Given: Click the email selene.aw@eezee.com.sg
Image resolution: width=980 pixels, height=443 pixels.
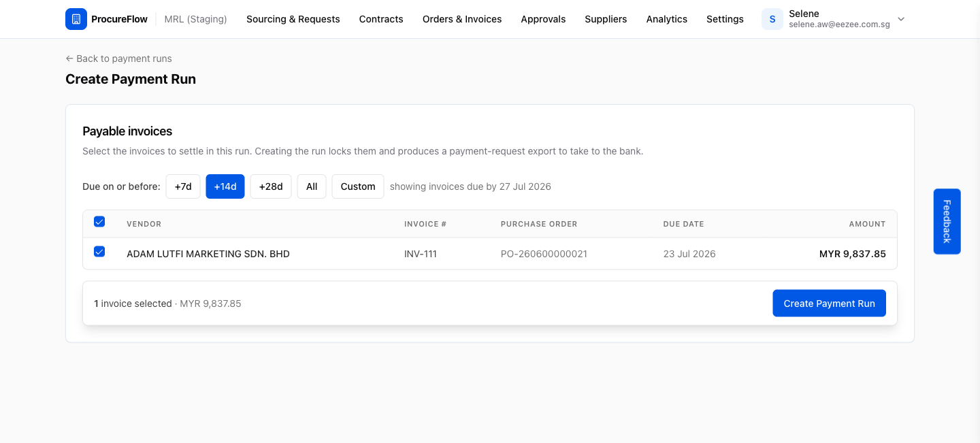Looking at the screenshot, I should [839, 24].
